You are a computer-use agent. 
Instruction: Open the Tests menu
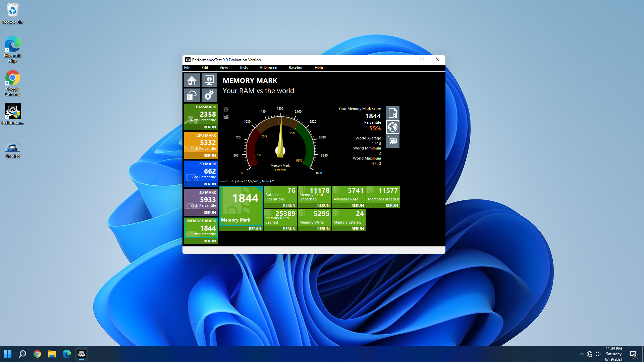point(244,68)
